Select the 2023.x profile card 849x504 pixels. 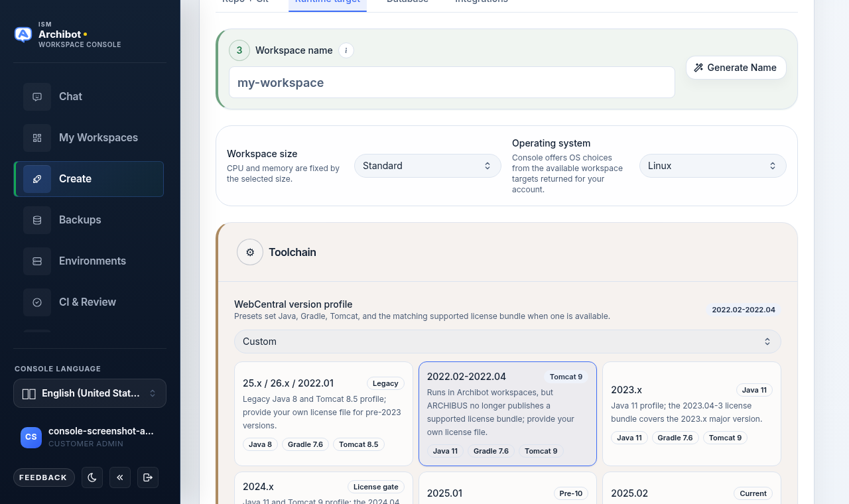point(692,414)
